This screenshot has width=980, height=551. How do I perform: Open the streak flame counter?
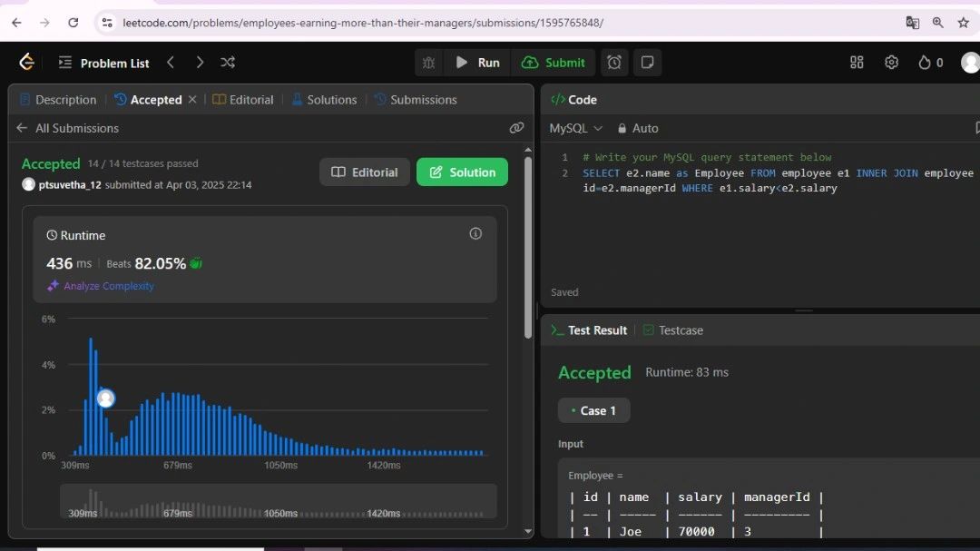(x=930, y=63)
